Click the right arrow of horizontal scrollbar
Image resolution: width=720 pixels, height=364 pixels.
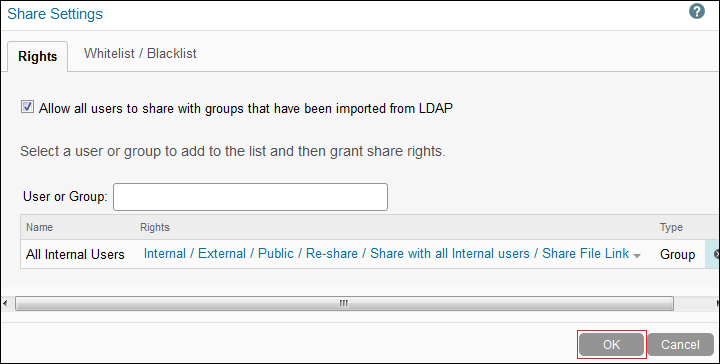tap(717, 303)
